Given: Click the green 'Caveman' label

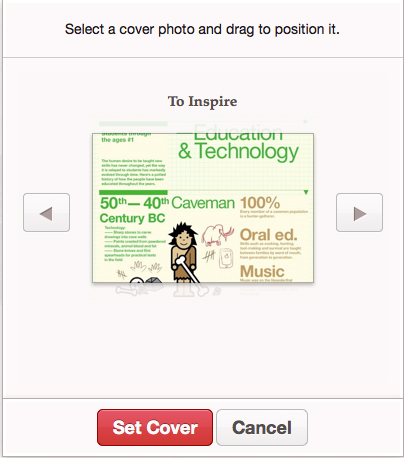Looking at the screenshot, I should [x=203, y=203].
